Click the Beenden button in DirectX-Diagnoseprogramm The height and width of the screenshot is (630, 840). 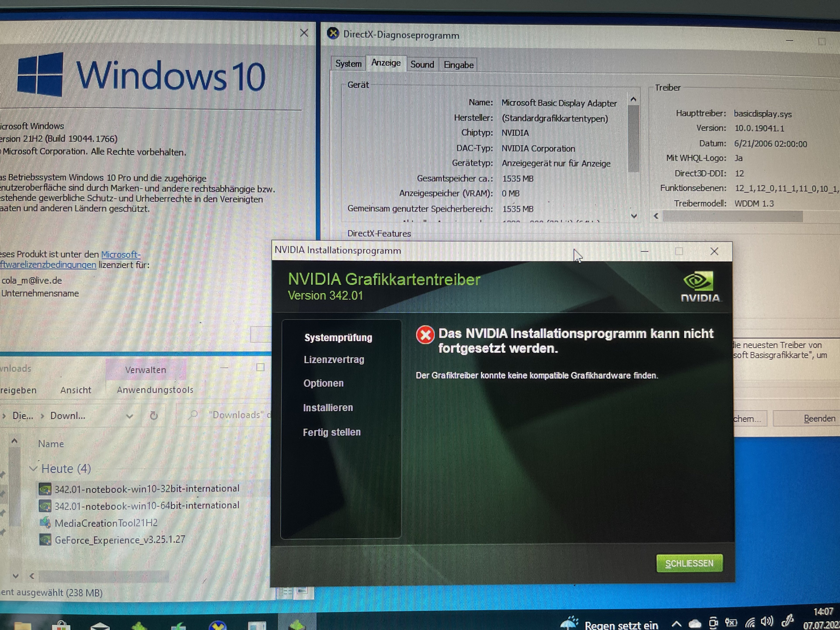click(x=819, y=418)
